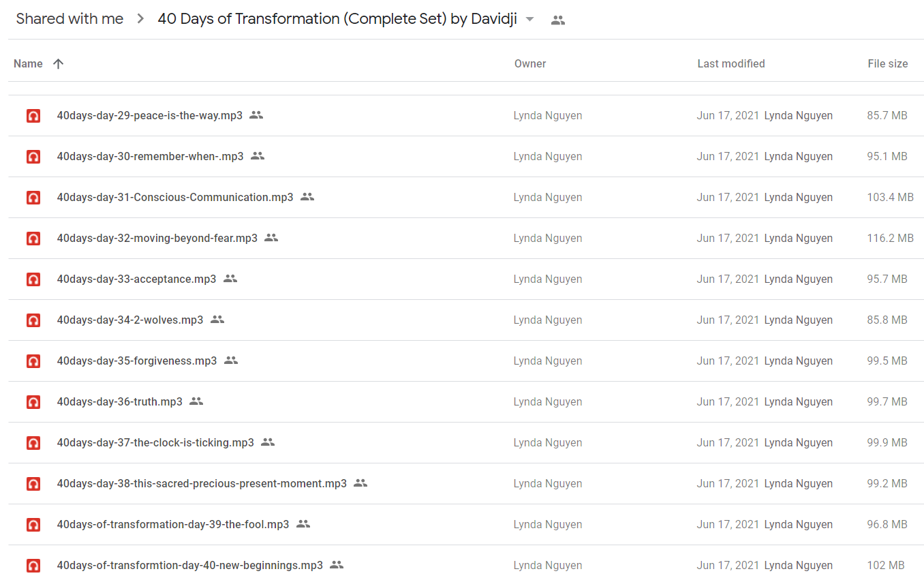Image resolution: width=924 pixels, height=580 pixels.
Task: Click shared icon after day-35-forgiveness.mp3
Action: [231, 361]
